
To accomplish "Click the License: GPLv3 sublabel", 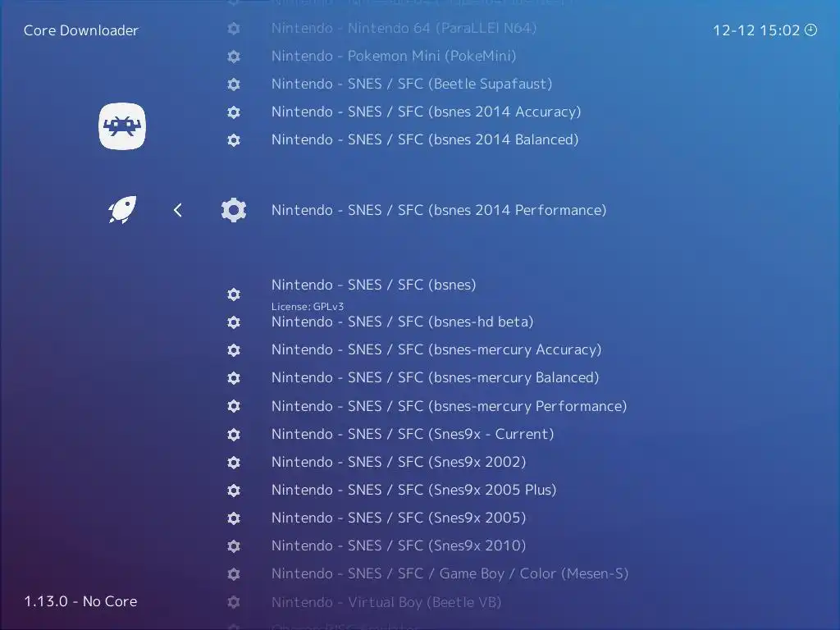I will pos(308,307).
